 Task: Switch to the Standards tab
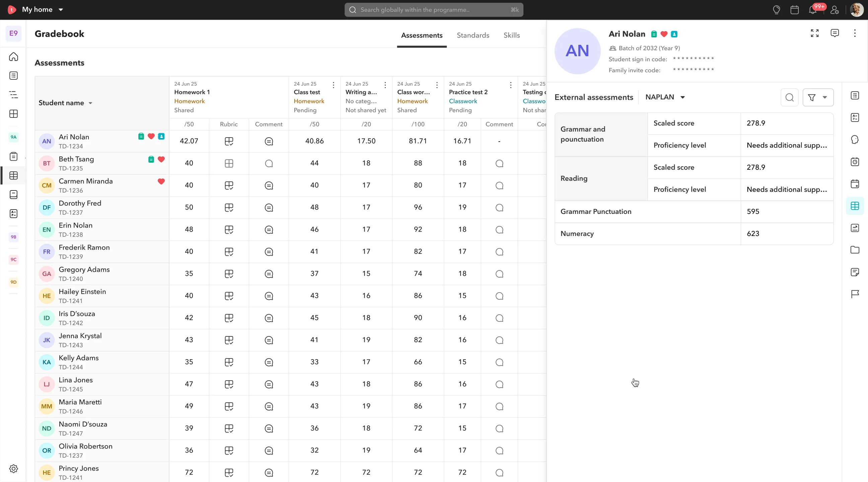tap(473, 35)
